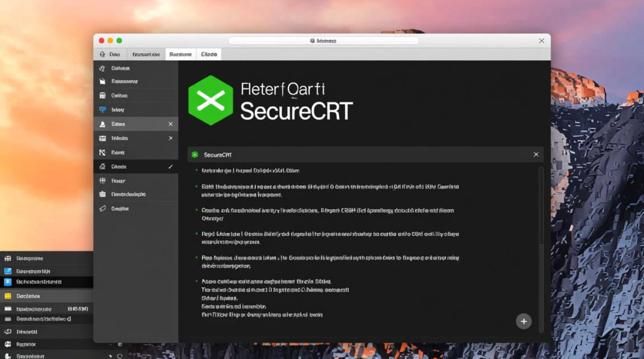
Task: Click the blue monitor icon in the sidebar
Action: tap(102, 110)
